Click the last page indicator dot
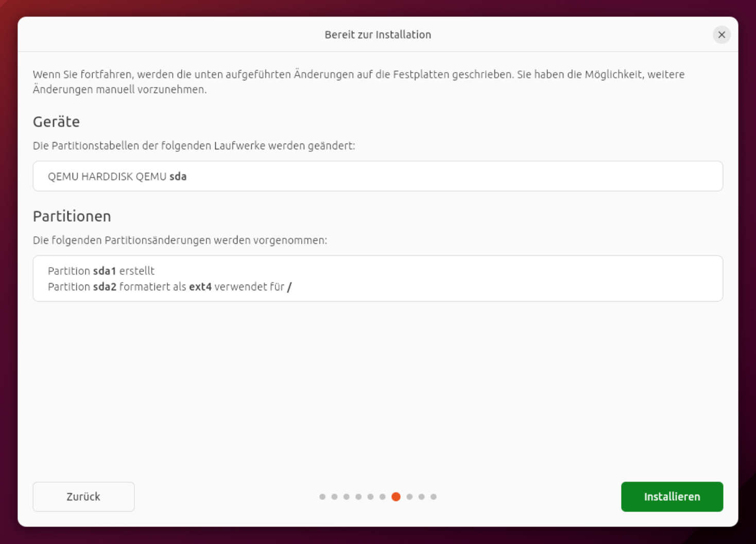The image size is (756, 544). (x=434, y=497)
